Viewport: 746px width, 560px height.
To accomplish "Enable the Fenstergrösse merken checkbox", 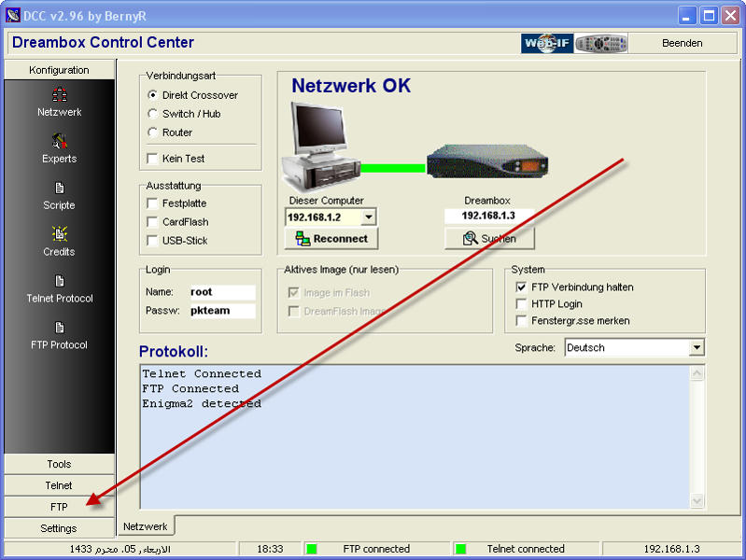I will point(521,321).
